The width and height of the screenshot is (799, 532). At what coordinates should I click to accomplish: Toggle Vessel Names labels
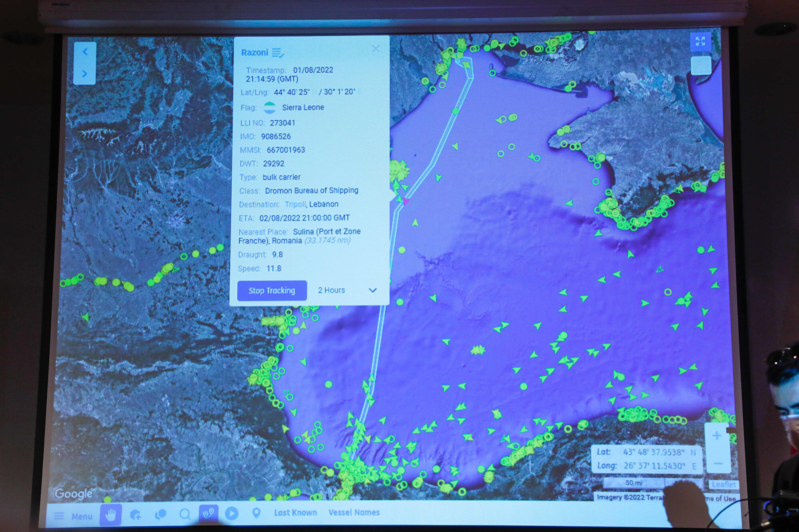click(354, 512)
